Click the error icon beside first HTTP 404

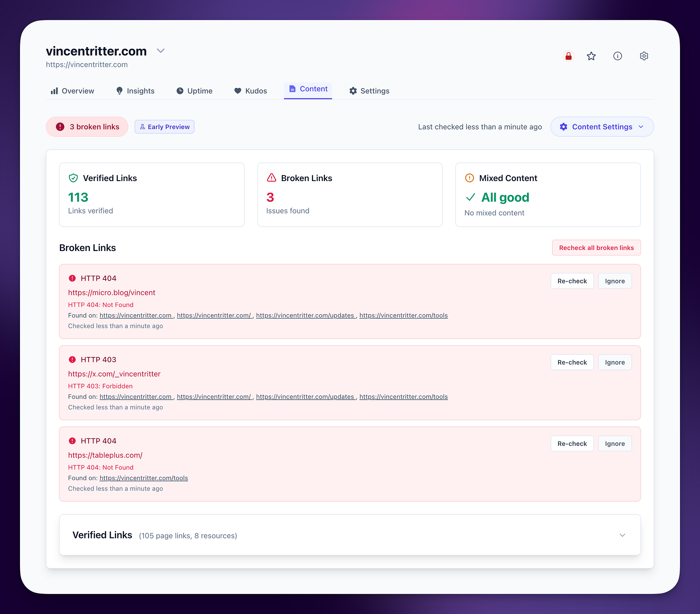(72, 278)
